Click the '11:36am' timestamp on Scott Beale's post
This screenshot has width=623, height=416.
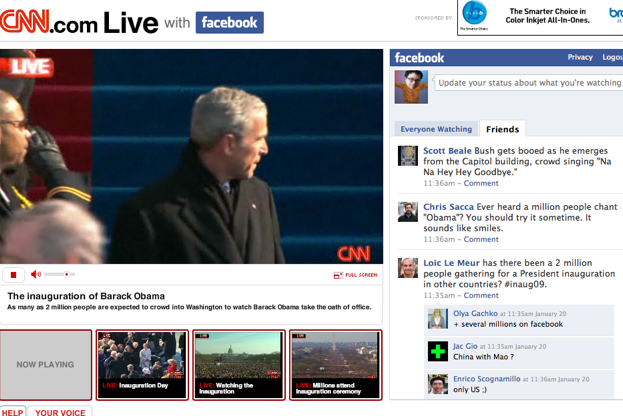pos(439,183)
